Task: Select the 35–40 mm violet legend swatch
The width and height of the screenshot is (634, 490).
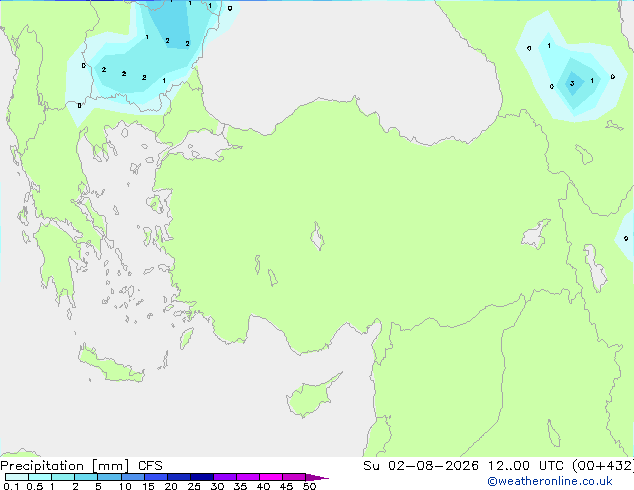Action: tap(248, 477)
